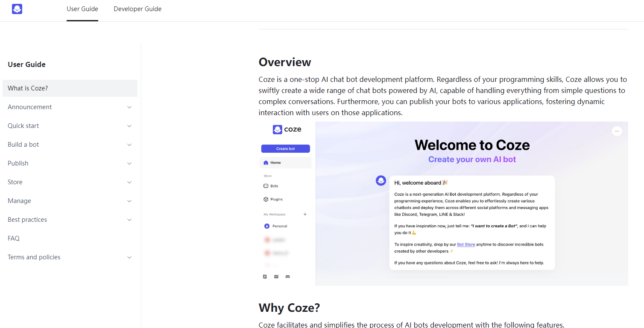This screenshot has height=328, width=644.
Task: Click the Welcome to Coze title in the image
Action: pyautogui.click(x=472, y=145)
